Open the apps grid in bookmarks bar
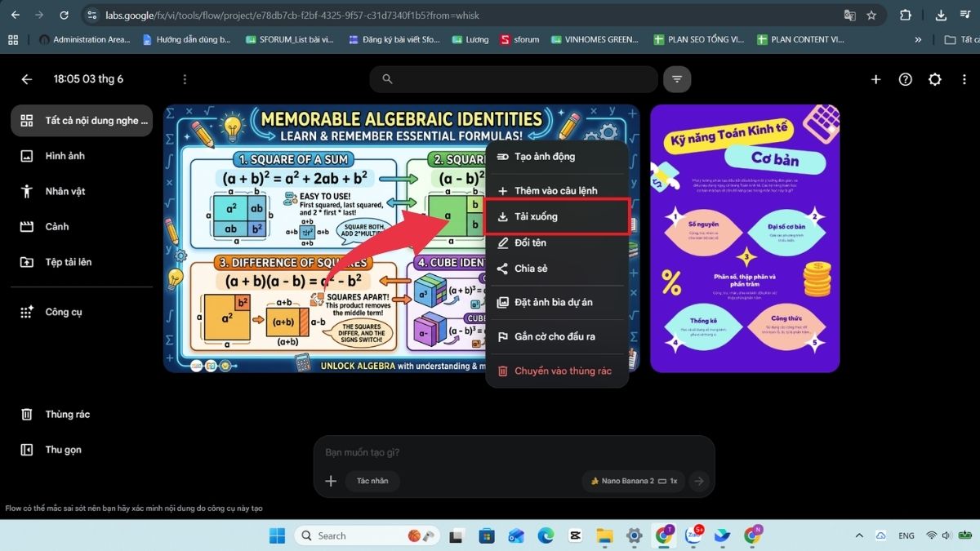980x551 pixels. tap(12, 39)
